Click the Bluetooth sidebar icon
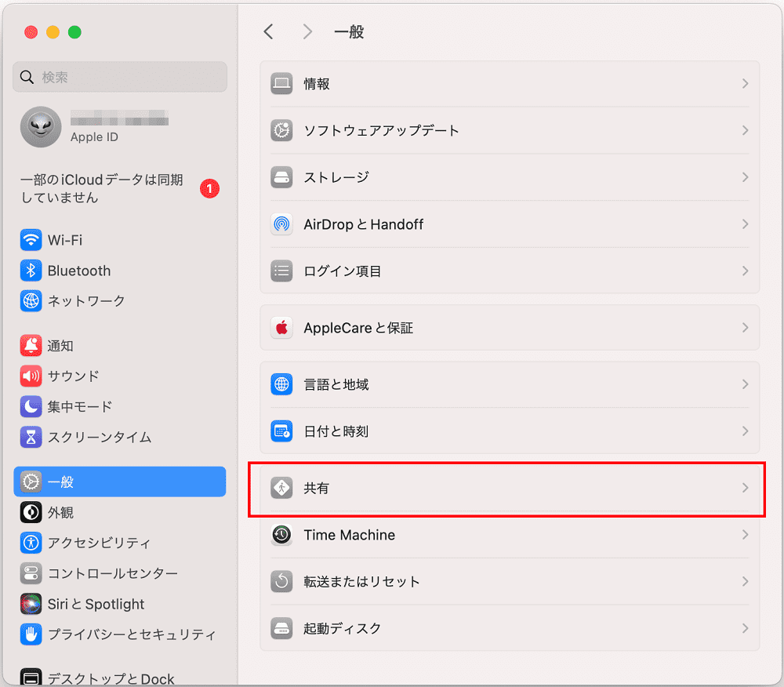The width and height of the screenshot is (784, 687). [x=31, y=271]
